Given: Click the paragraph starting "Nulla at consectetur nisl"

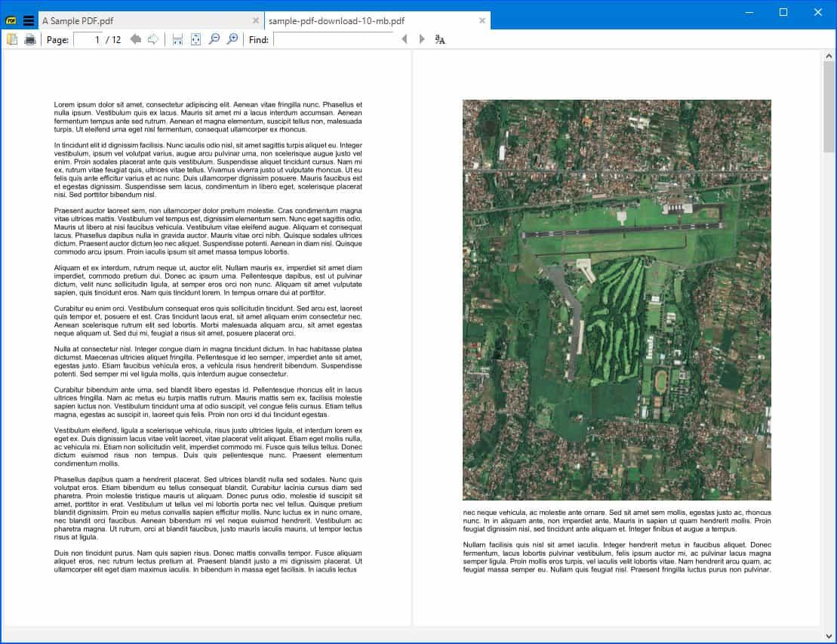Looking at the screenshot, I should click(x=208, y=362).
